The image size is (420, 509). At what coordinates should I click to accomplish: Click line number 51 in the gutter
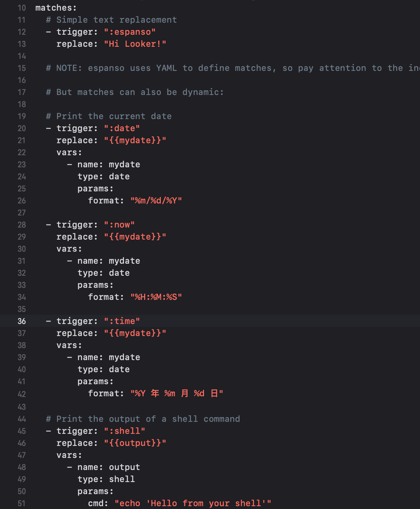click(x=22, y=503)
